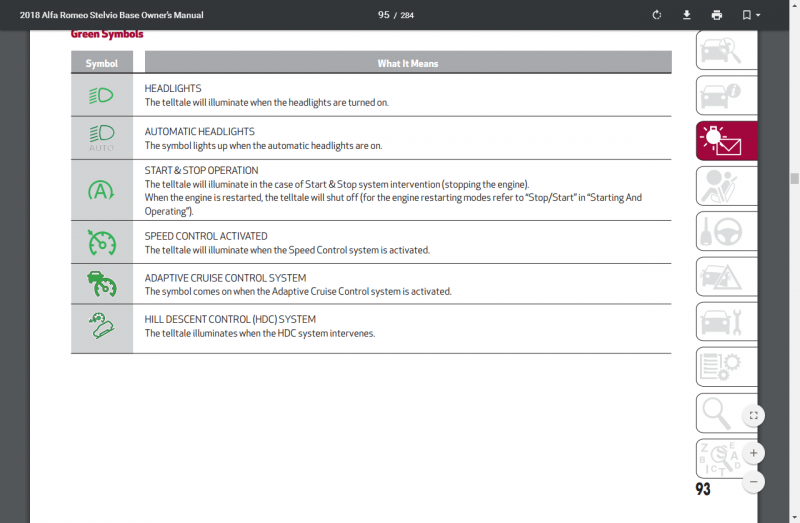This screenshot has height=523, width=800.
Task: Zoom out with the minus button
Action: 753,481
